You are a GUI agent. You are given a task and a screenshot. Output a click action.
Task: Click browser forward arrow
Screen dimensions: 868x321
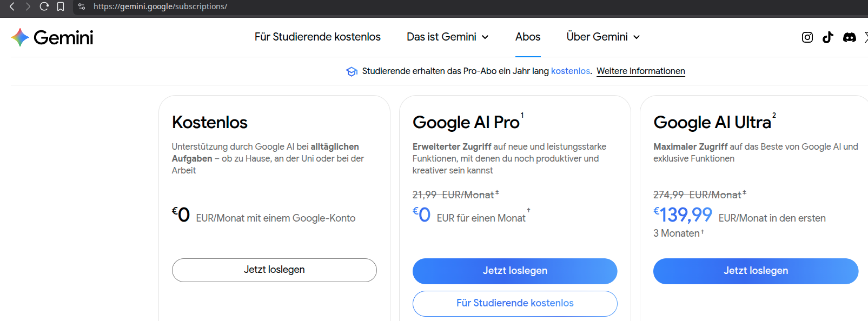[28, 6]
